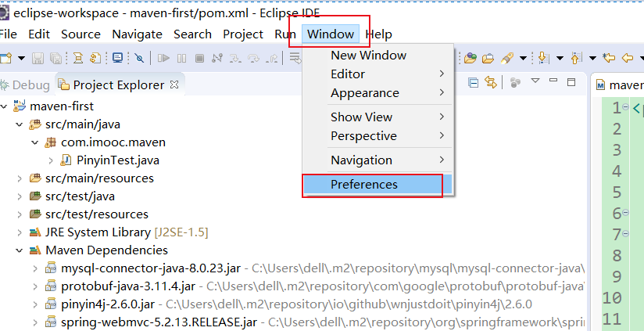The height and width of the screenshot is (331, 644).
Task: Close the Project Explorer tab
Action: click(174, 85)
